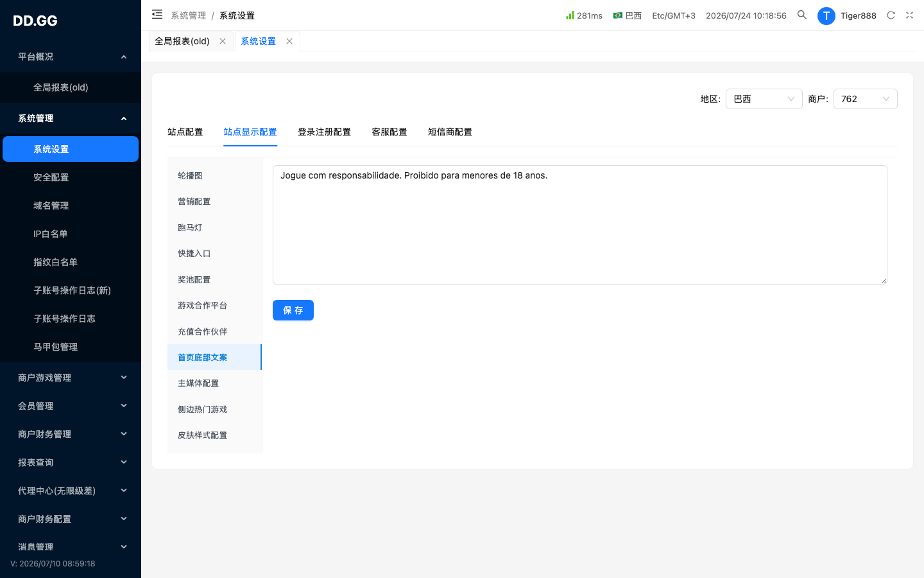The width and height of the screenshot is (924, 578).
Task: Open 马甲包管理 in the sidebar
Action: [x=71, y=347]
